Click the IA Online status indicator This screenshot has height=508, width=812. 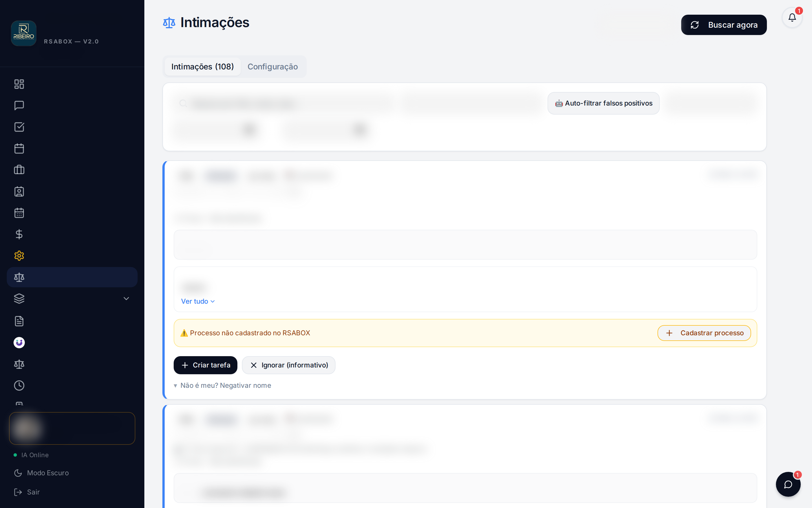coord(31,455)
